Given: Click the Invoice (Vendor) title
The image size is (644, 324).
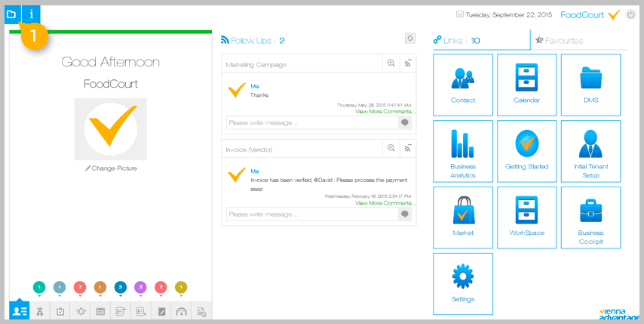Looking at the screenshot, I should [249, 150].
